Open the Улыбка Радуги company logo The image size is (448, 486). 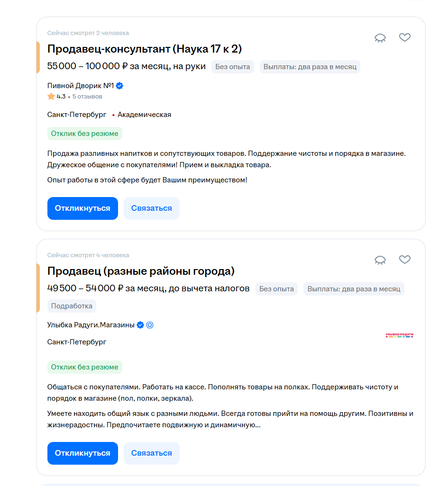pyautogui.click(x=399, y=335)
